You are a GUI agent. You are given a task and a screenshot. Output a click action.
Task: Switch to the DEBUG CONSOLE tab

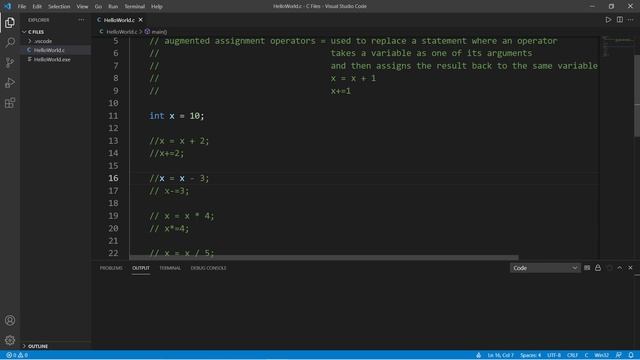pos(209,268)
